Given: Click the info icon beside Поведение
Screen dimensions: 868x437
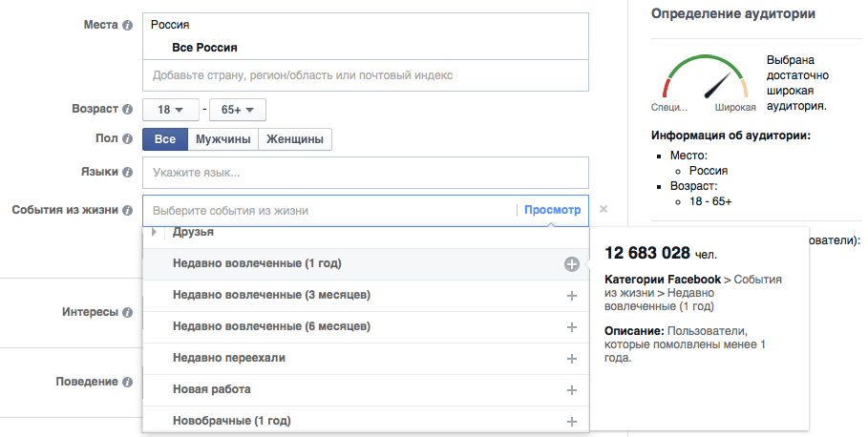Looking at the screenshot, I should coord(127,382).
